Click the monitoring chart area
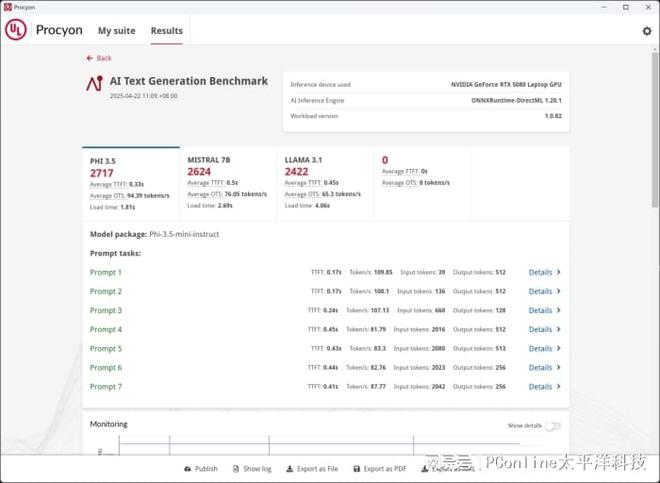Image resolution: width=660 pixels, height=483 pixels. click(x=320, y=445)
